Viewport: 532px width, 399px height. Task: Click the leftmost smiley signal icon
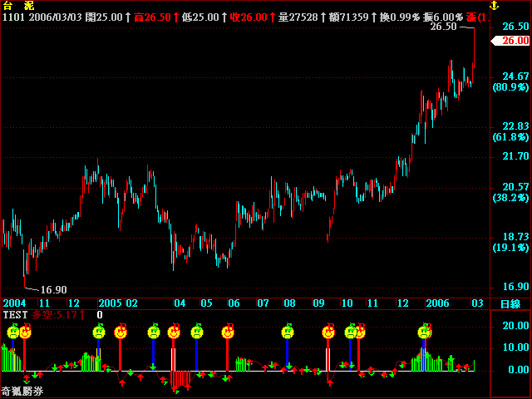click(x=12, y=332)
